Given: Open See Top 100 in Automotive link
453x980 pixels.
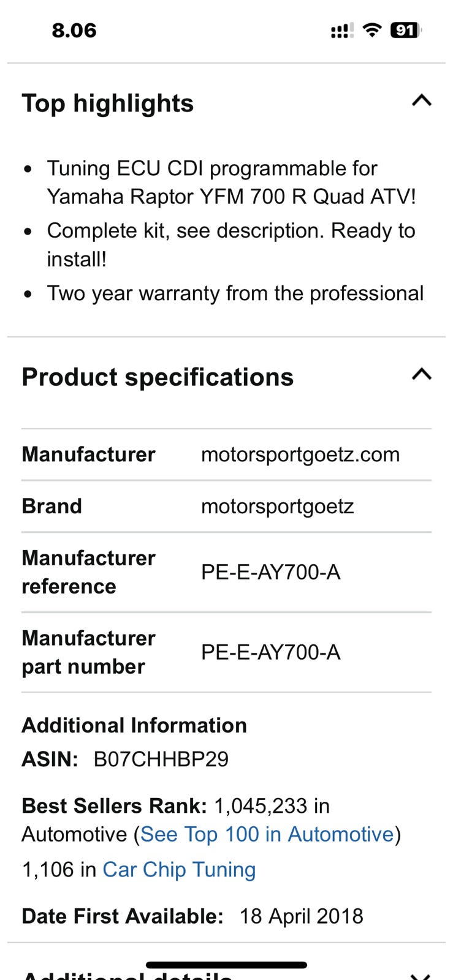Looking at the screenshot, I should (267, 834).
